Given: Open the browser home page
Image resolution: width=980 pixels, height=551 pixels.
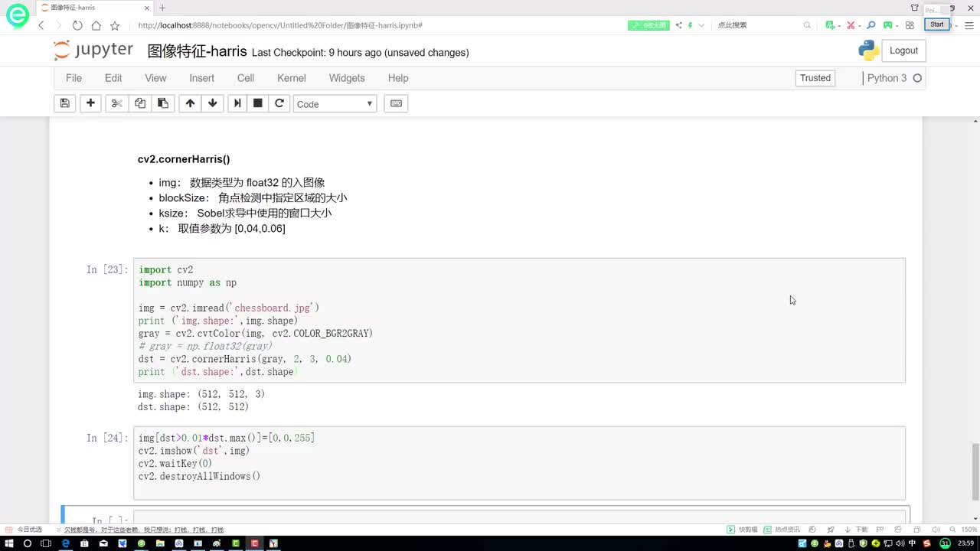Looking at the screenshot, I should 96,25.
